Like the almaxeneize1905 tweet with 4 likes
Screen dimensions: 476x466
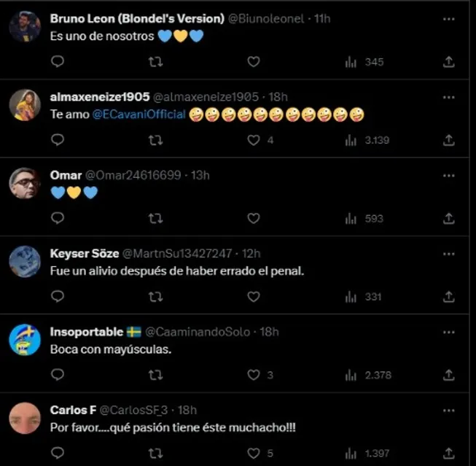253,140
